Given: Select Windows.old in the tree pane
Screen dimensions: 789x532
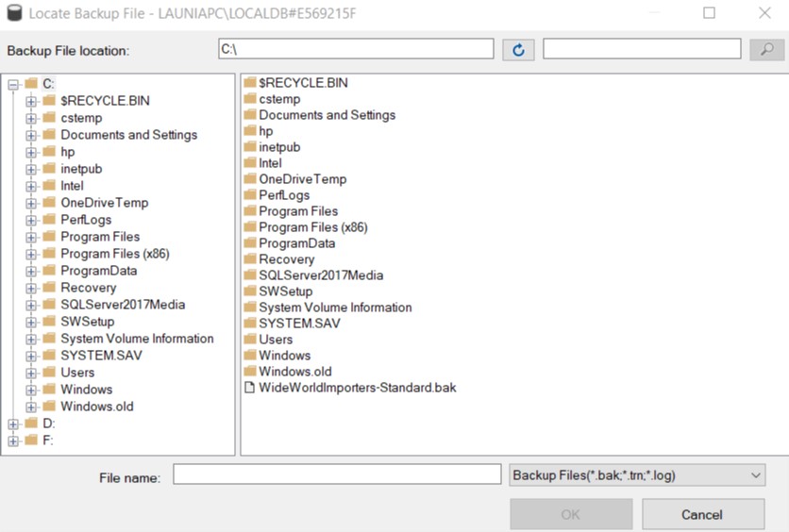Looking at the screenshot, I should coord(96,407).
